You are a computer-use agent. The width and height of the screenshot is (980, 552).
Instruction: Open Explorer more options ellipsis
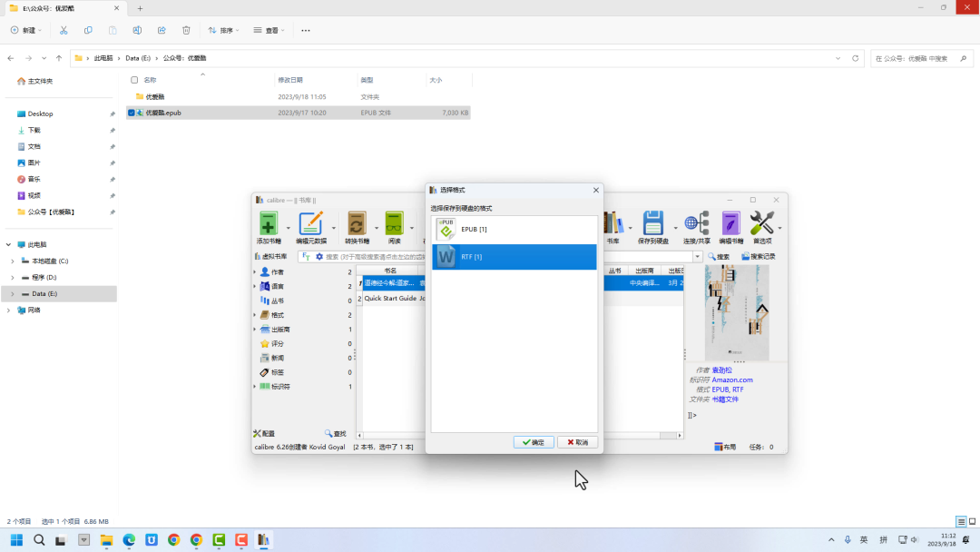click(x=306, y=30)
